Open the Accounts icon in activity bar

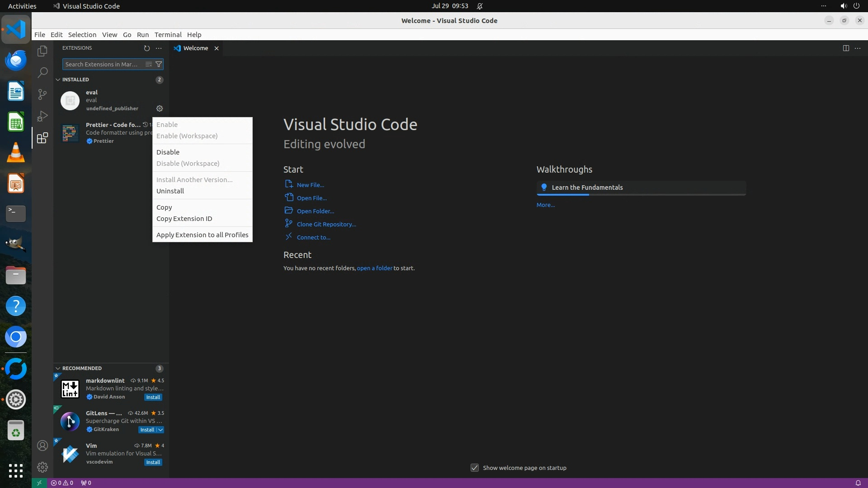point(42,446)
